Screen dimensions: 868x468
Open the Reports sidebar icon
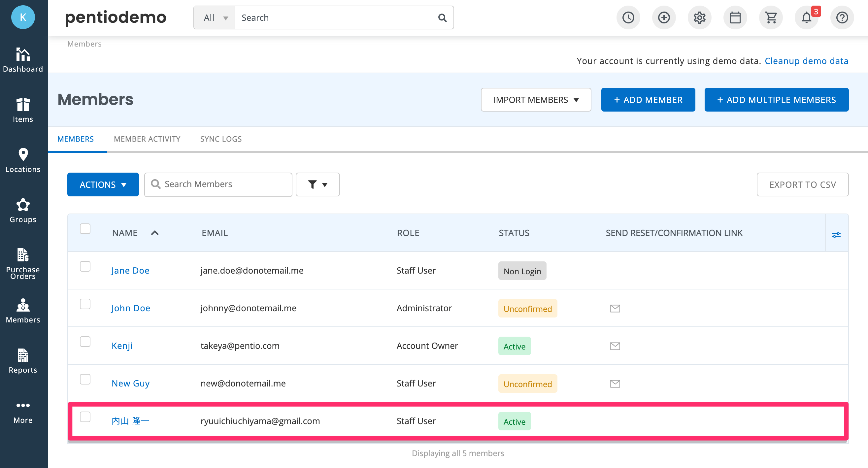[x=23, y=361]
